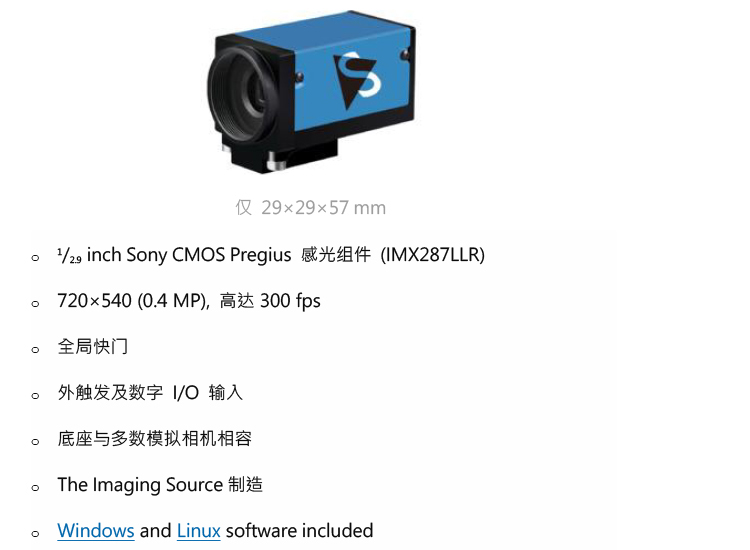The image size is (750, 550).
Task: Click the camera's black tripod mount base
Action: tap(282, 153)
